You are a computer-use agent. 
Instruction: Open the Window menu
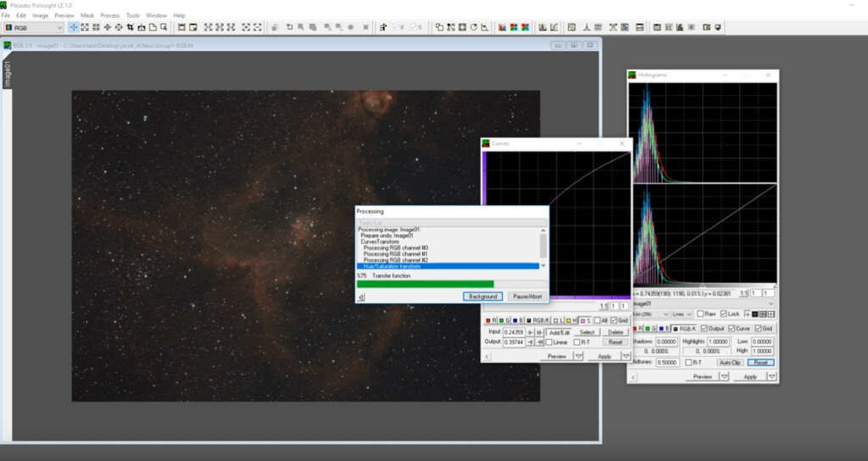pyautogui.click(x=156, y=15)
